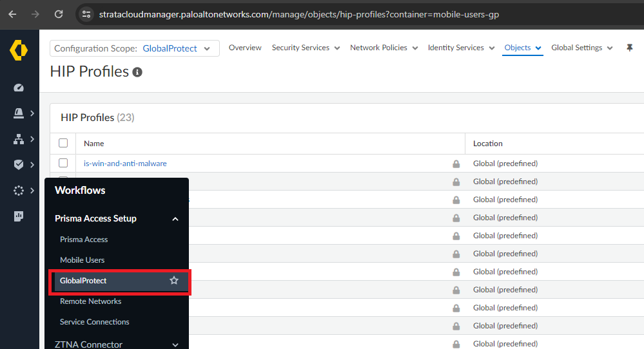644x349 pixels.
Task: Open the Objects dropdown menu
Action: (x=523, y=48)
